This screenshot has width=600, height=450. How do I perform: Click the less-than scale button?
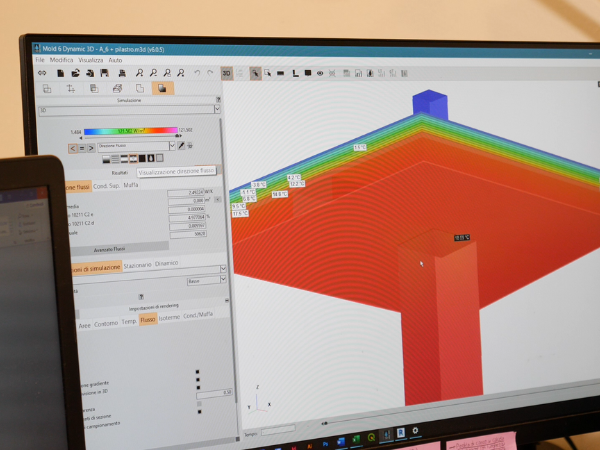[x=72, y=148]
